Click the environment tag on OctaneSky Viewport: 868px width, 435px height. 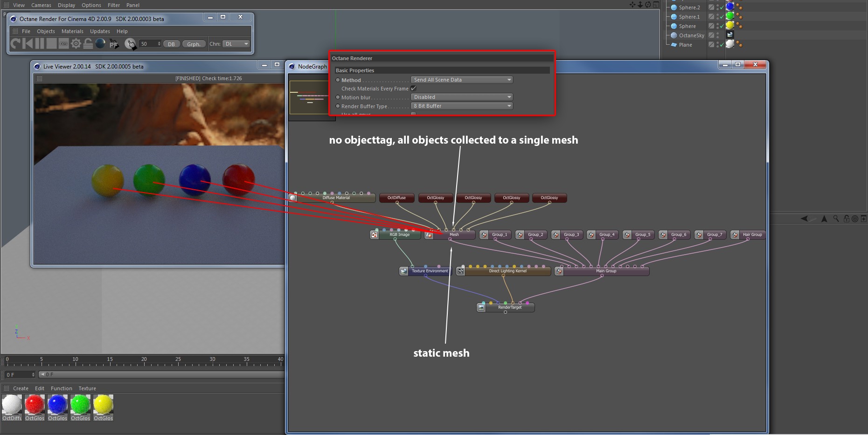coord(730,35)
